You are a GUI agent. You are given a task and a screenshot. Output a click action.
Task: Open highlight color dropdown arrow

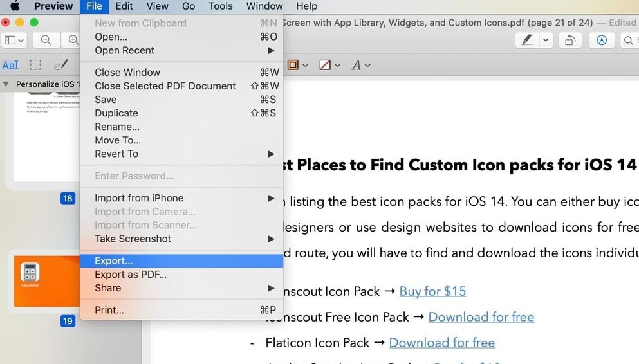coord(546,41)
